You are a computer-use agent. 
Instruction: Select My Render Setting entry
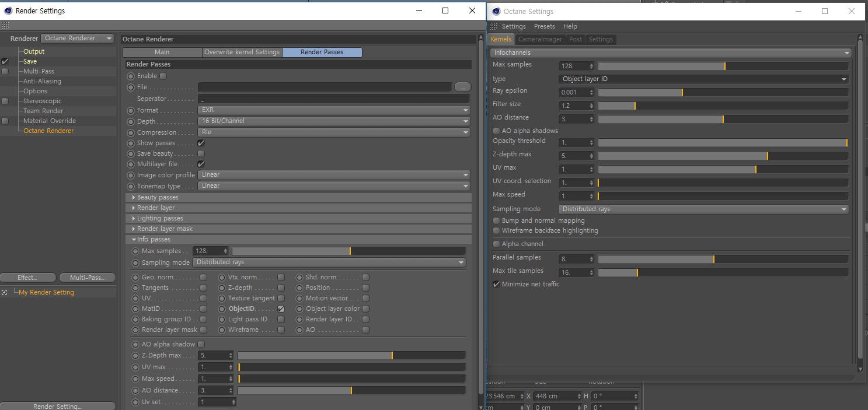(x=46, y=292)
